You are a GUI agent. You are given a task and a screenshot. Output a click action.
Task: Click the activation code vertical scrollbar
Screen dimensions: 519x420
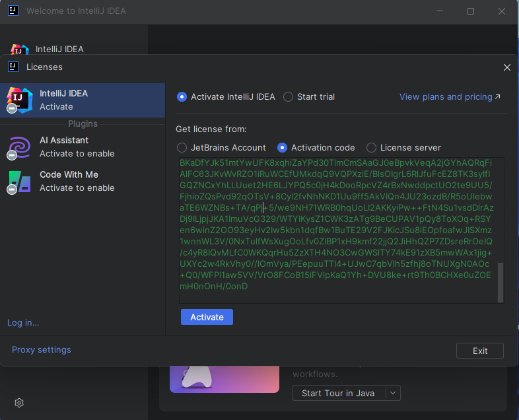(x=500, y=282)
